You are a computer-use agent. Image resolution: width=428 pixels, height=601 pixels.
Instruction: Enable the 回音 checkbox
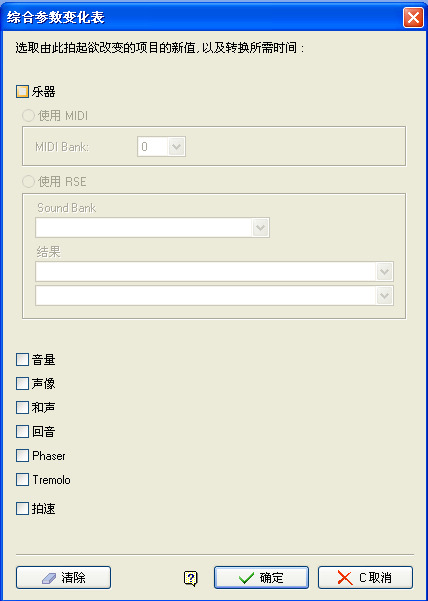click(x=22, y=432)
